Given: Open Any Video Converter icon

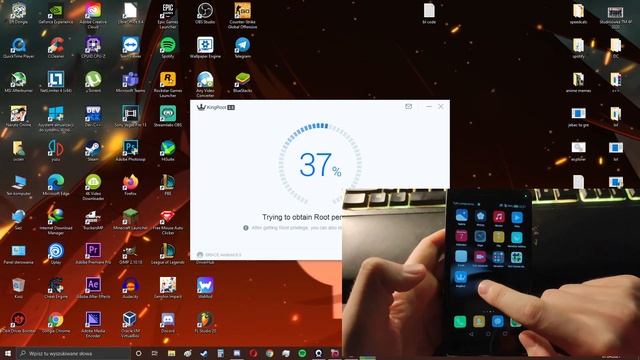Looking at the screenshot, I should [x=205, y=84].
